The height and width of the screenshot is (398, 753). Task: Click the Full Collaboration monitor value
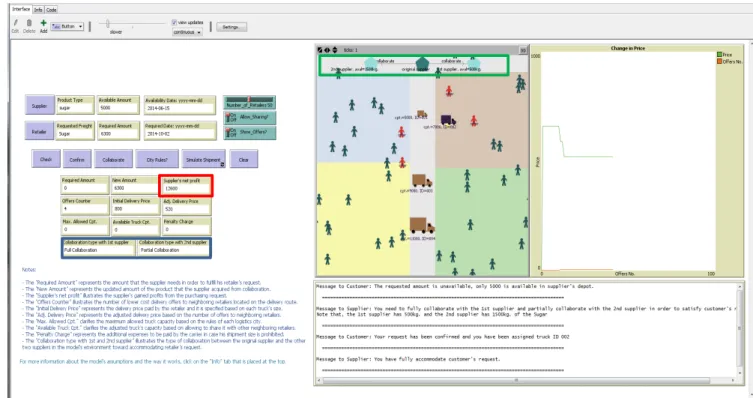point(98,250)
